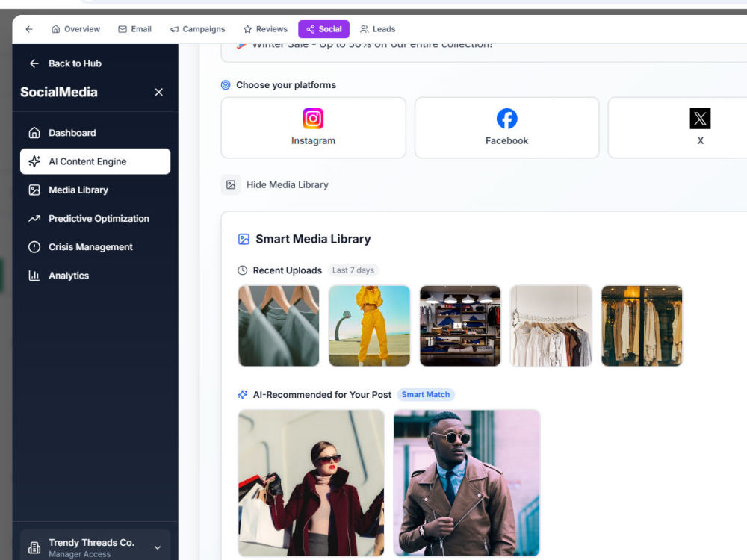
Task: Click the Predictive Optimization trend icon
Action: click(34, 219)
